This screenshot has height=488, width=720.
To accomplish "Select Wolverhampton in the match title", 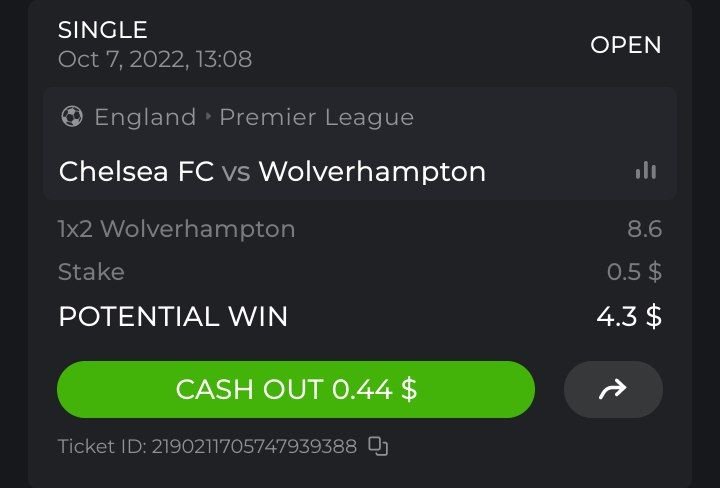I will pos(372,171).
